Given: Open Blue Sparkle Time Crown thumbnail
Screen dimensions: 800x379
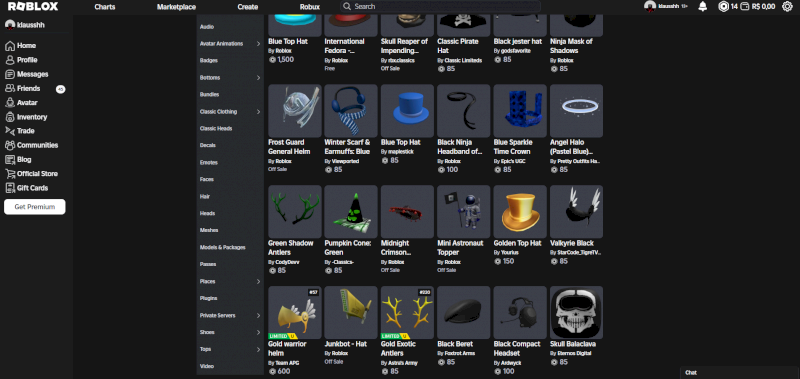Looking at the screenshot, I should (520, 111).
